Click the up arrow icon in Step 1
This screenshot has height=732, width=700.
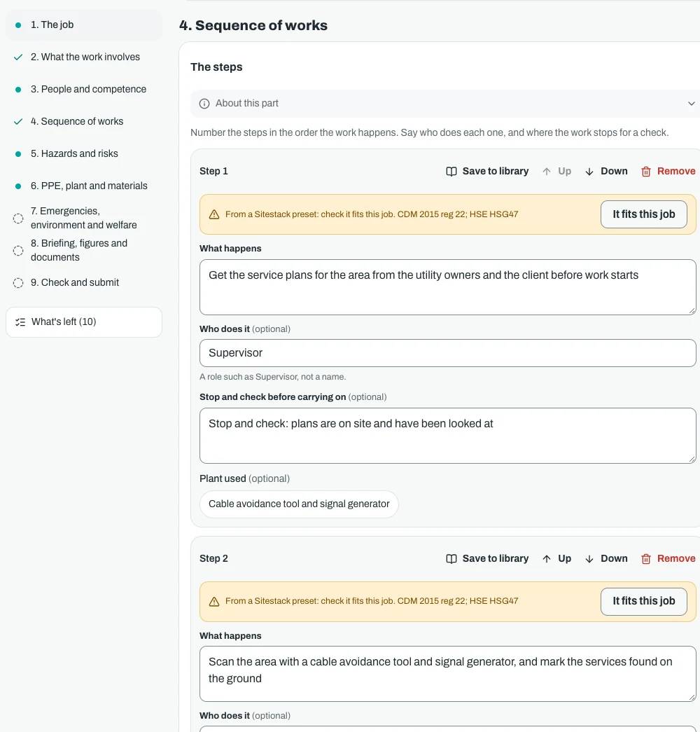[x=547, y=172]
